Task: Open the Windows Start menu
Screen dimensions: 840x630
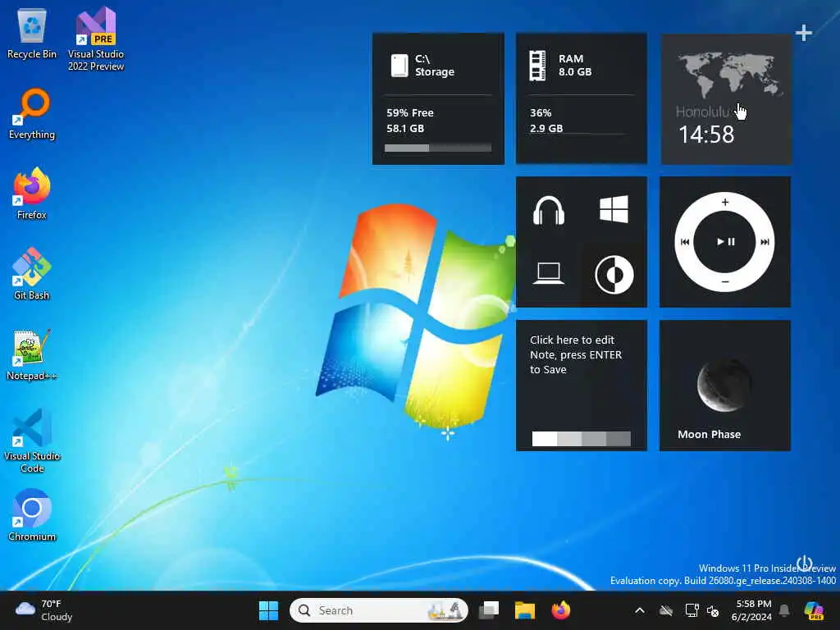Action: click(268, 610)
